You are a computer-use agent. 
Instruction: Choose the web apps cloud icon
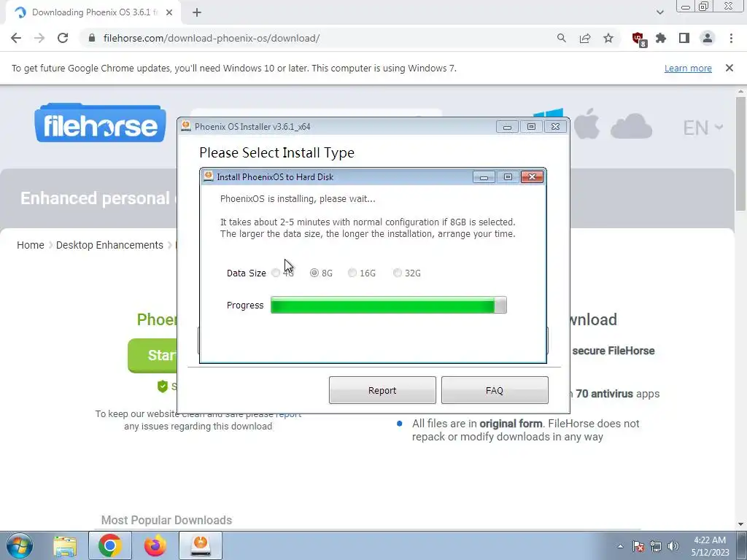[631, 126]
